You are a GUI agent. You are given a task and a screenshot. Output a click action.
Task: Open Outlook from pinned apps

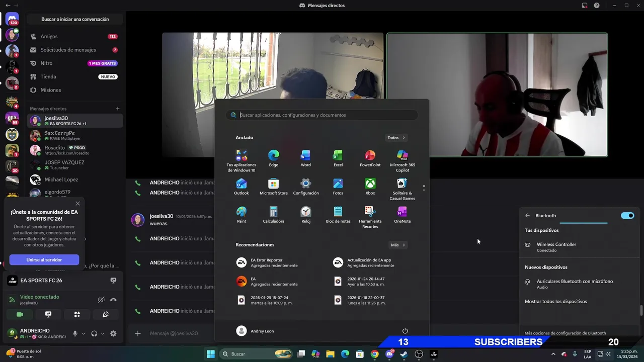click(x=241, y=187)
